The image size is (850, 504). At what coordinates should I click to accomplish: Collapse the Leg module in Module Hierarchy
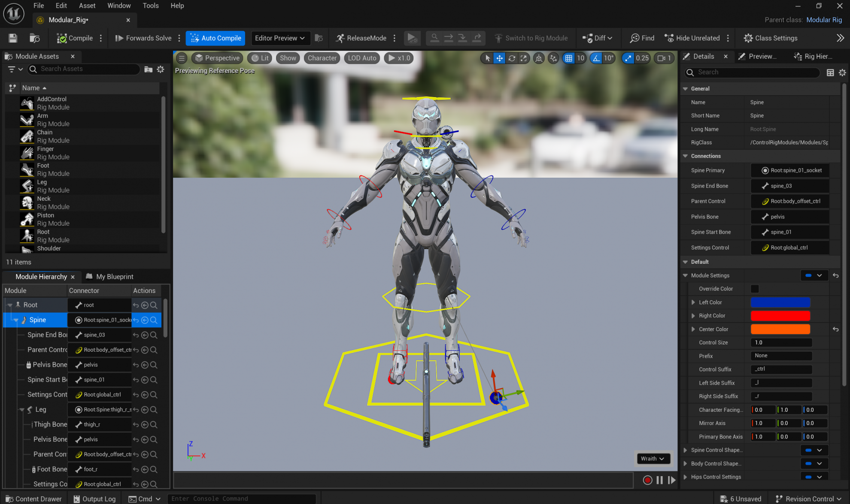pos(21,410)
